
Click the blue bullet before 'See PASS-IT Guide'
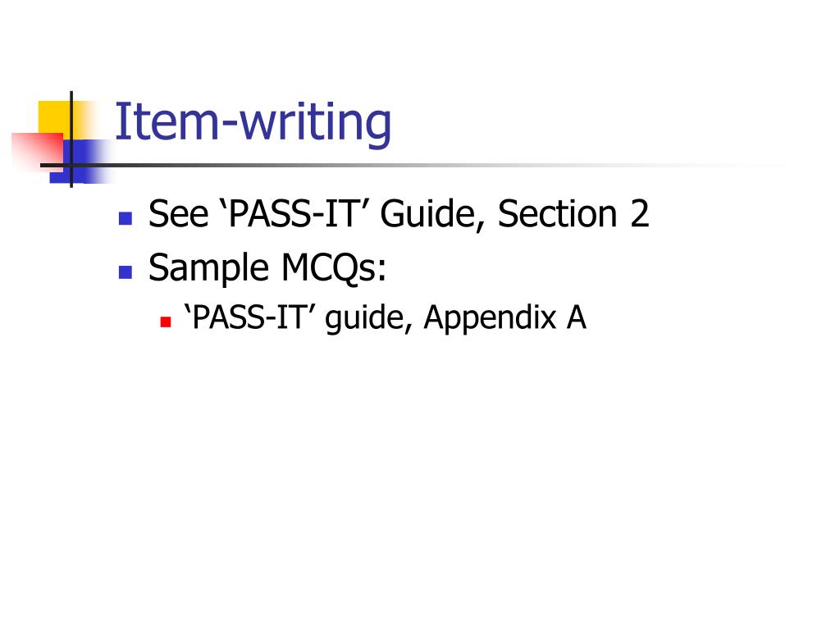tap(126, 218)
